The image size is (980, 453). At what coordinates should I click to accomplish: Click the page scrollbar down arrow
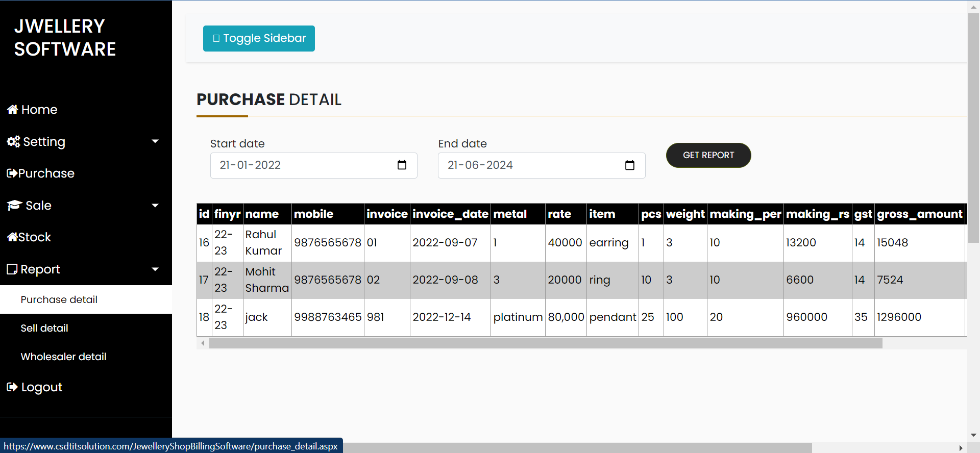(x=973, y=435)
